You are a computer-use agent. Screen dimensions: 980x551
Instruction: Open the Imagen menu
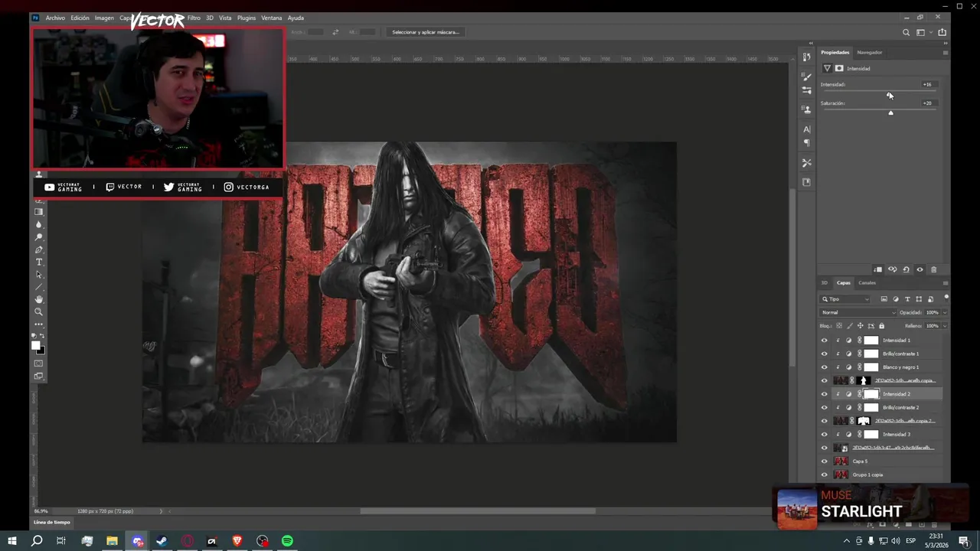104,18
